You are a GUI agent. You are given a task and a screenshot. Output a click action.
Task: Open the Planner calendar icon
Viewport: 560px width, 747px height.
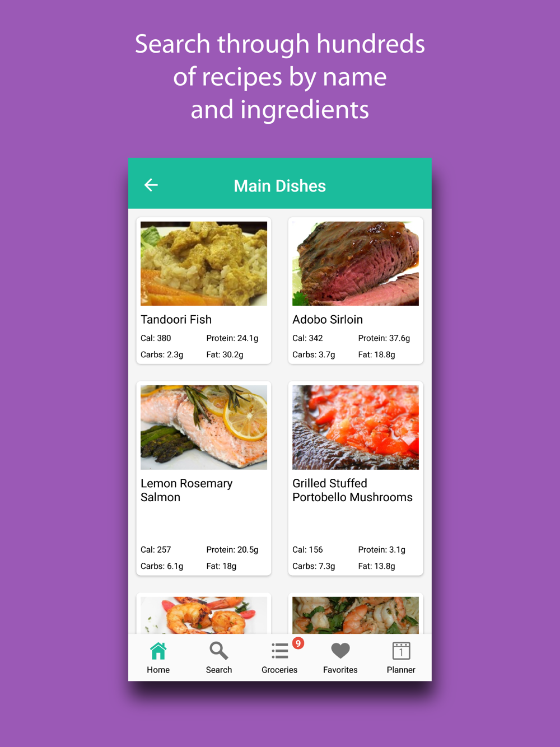[x=401, y=651]
